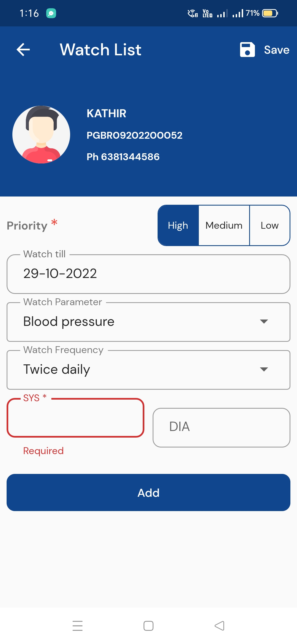
Task: Tap the DIA input field
Action: coord(221,427)
